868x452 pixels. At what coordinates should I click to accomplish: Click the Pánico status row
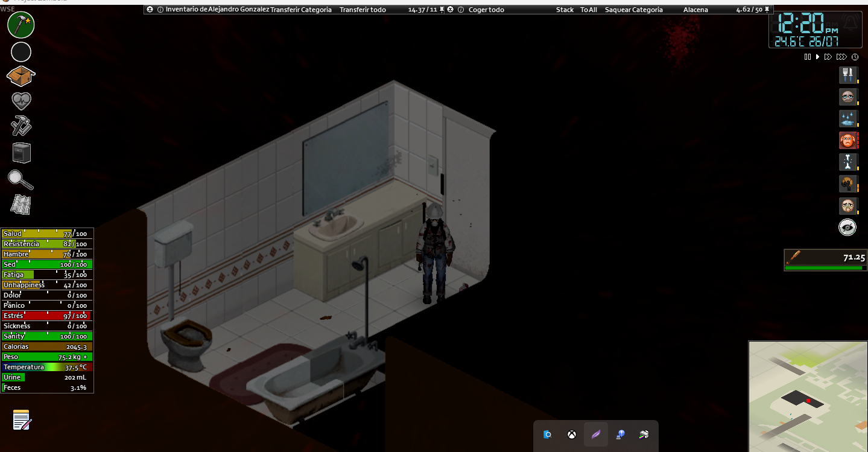(47, 305)
